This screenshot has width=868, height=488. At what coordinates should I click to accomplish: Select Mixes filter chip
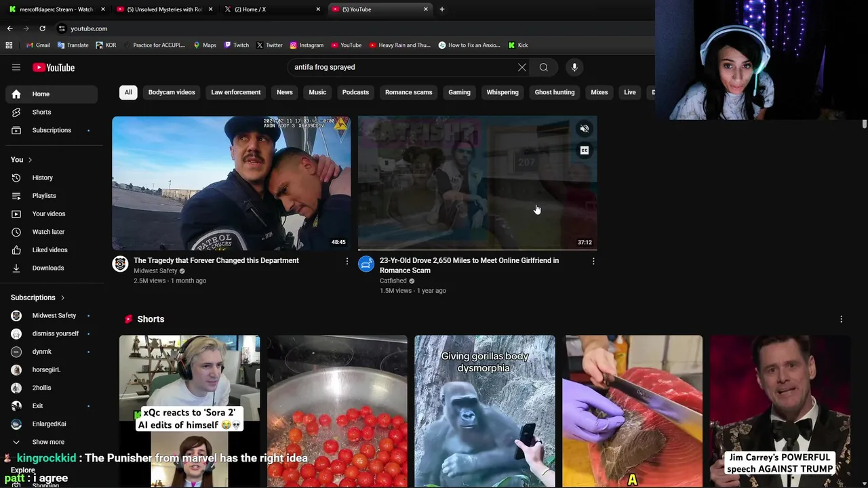[599, 92]
